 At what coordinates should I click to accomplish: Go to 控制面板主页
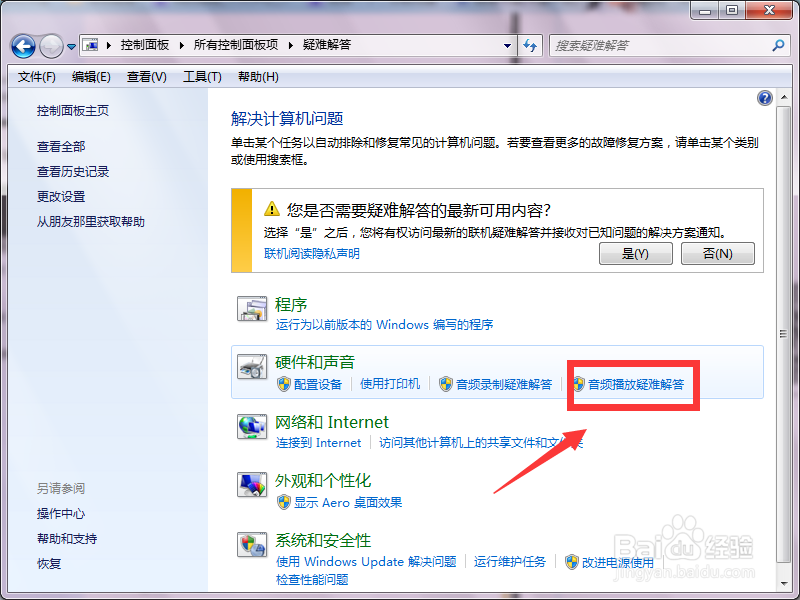click(73, 111)
